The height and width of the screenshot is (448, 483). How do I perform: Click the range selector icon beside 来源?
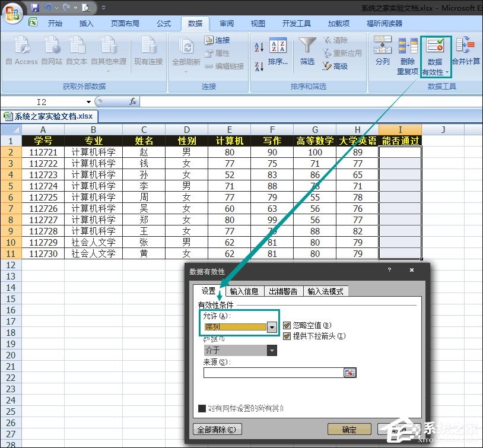pos(349,372)
